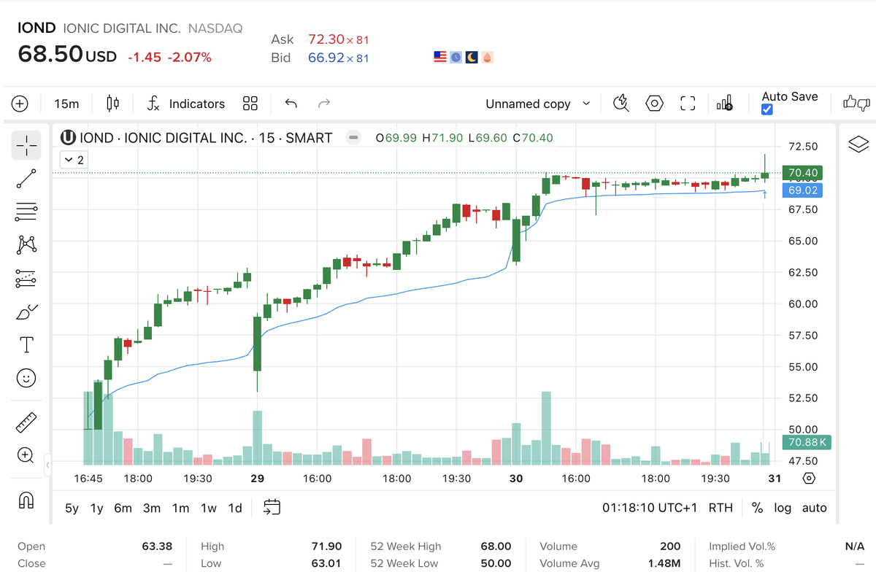Set range to 1d

click(x=235, y=508)
